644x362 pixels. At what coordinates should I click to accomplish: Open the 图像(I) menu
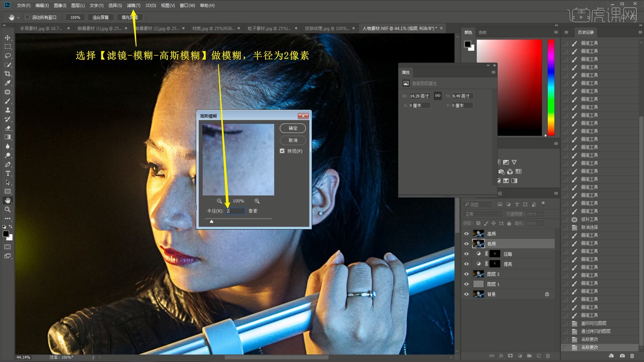click(x=60, y=6)
